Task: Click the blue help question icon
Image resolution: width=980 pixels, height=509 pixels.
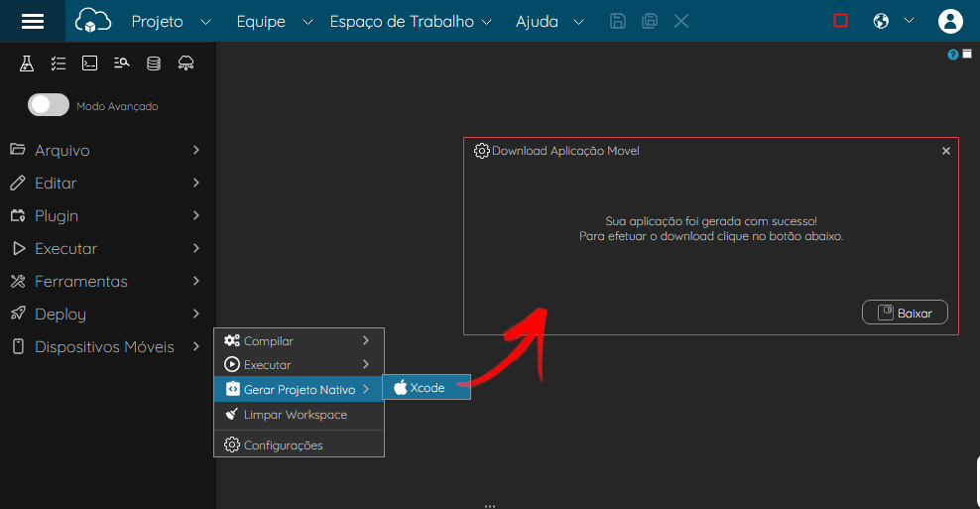Action: 952,55
